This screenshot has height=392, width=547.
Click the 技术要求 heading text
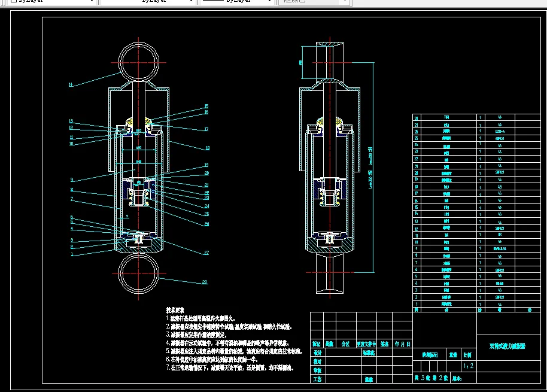pos(175,310)
